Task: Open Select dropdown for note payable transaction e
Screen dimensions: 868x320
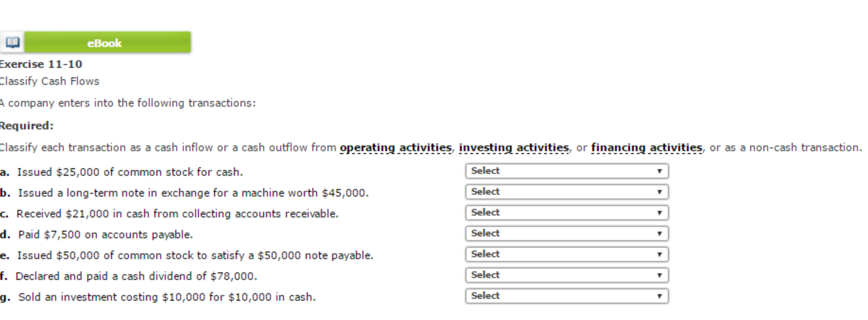Action: [567, 254]
